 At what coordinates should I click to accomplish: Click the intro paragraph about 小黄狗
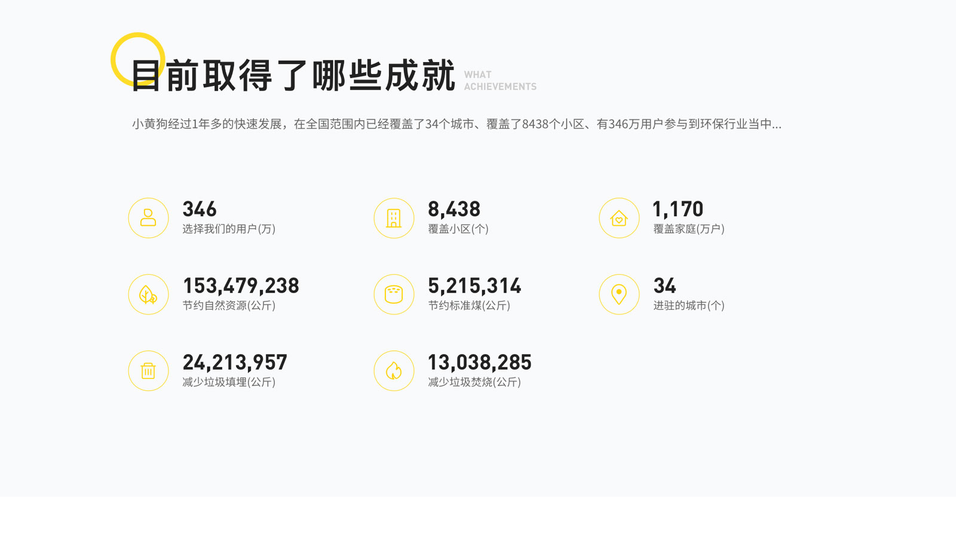456,125
